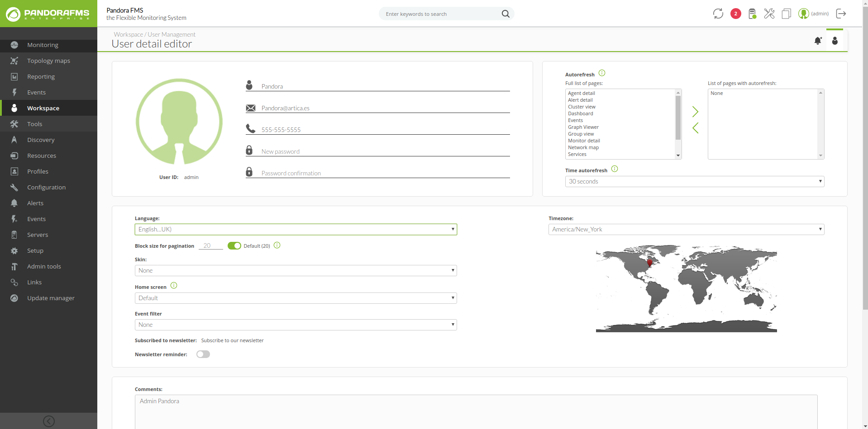Open the notifications bell tab
The width and height of the screenshot is (868, 429).
point(818,41)
